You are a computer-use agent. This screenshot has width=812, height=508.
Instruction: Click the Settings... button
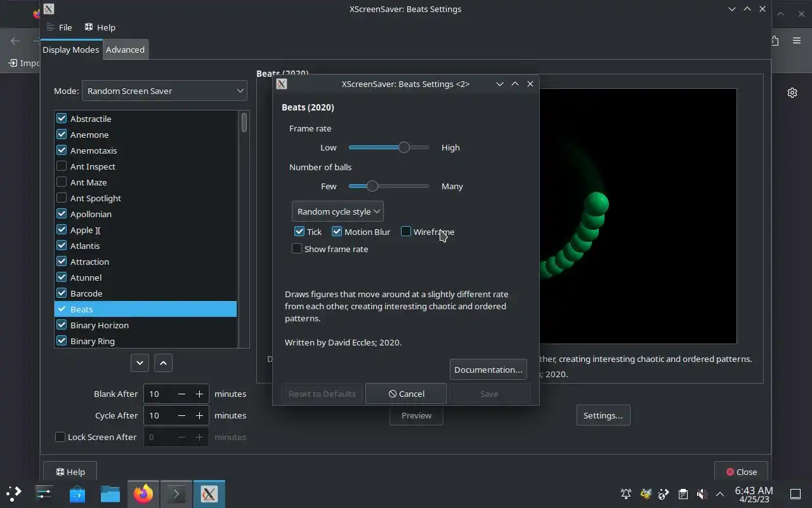[603, 415]
